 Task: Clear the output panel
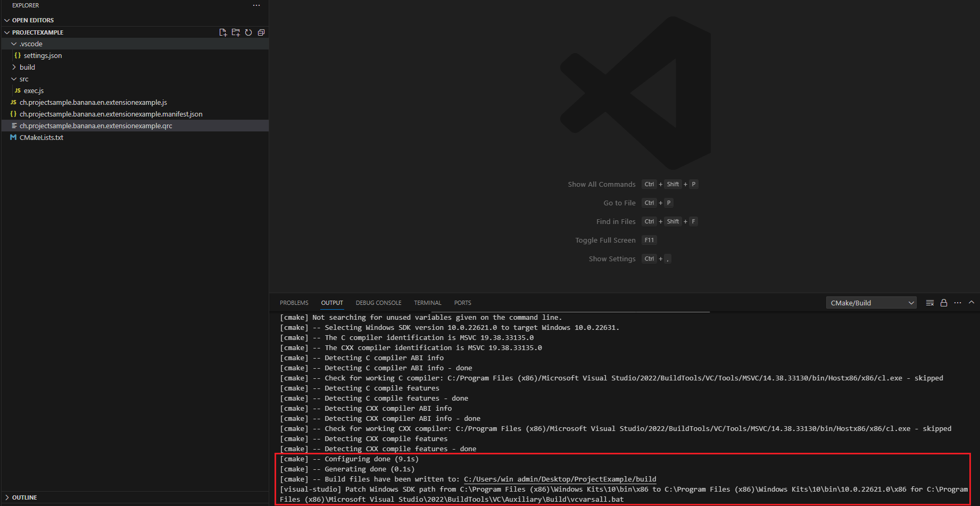click(x=930, y=303)
